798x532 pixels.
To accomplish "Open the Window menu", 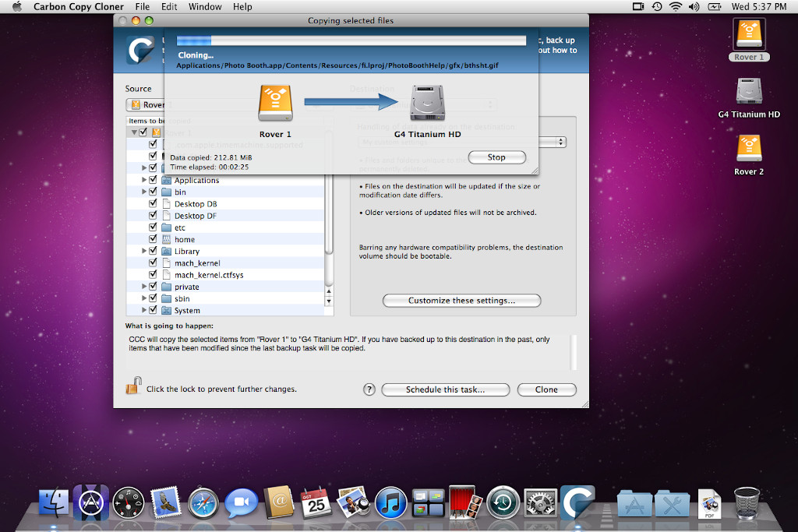I will tap(205, 6).
